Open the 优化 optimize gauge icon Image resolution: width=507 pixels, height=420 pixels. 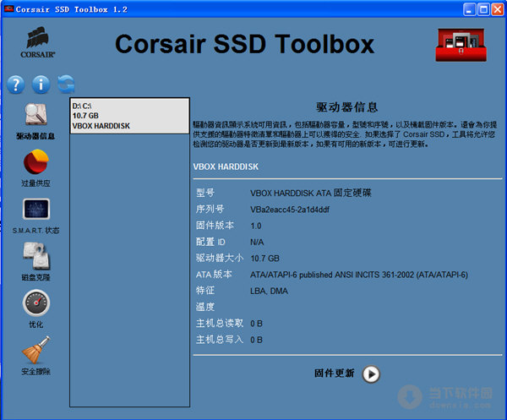pos(36,302)
